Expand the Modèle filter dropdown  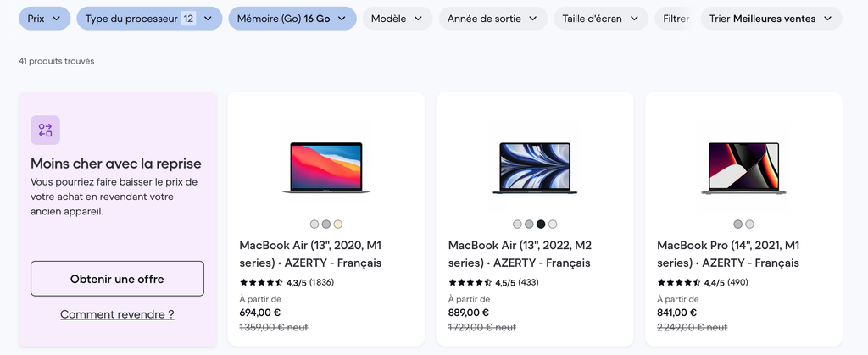[397, 19]
